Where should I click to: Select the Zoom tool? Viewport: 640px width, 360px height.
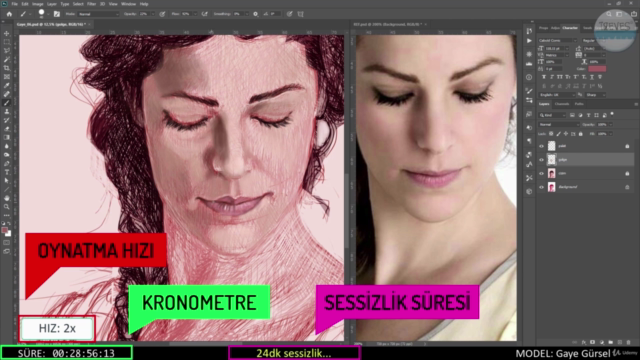[x=7, y=207]
